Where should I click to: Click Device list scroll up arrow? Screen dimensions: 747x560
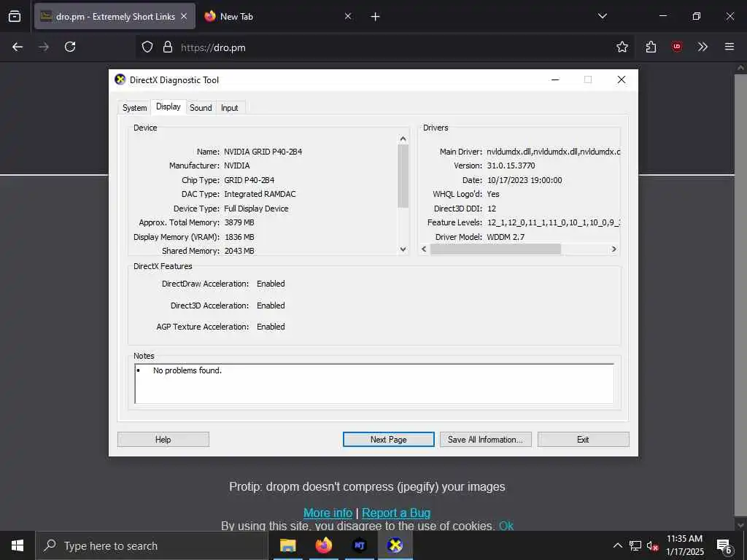[x=403, y=139]
